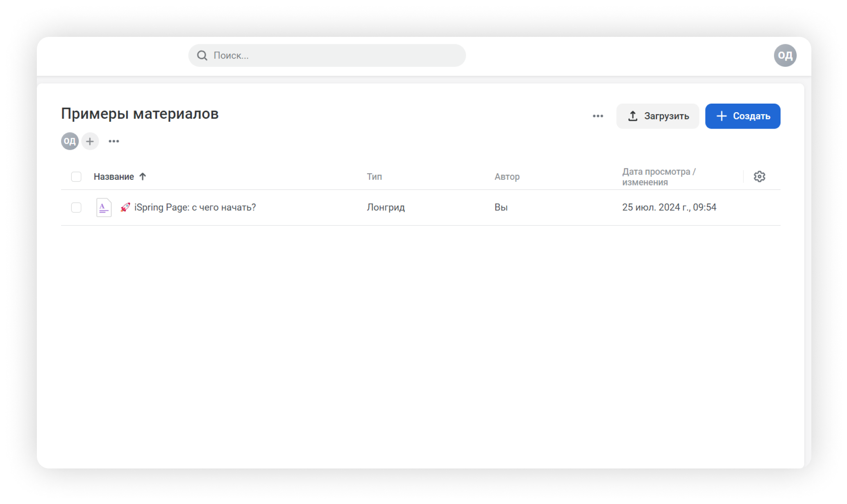Click the longread document file icon
847x504 pixels.
[104, 208]
